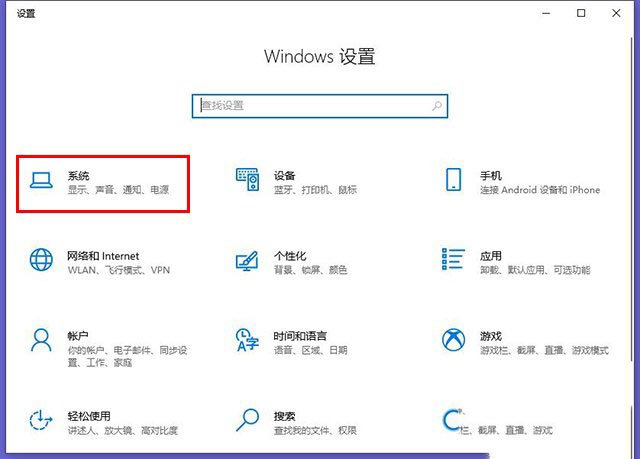Open the 系统 laptop icon
The height and width of the screenshot is (459, 640).
pos(41,180)
